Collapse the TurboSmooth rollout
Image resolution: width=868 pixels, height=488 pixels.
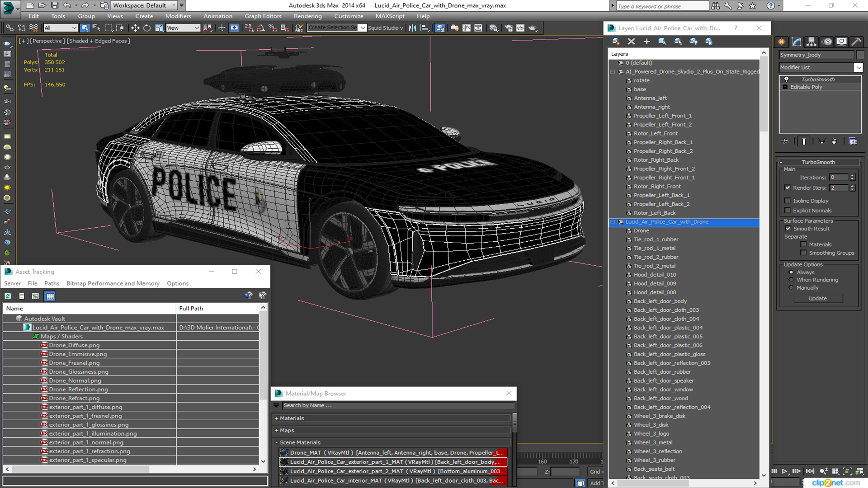coord(818,162)
